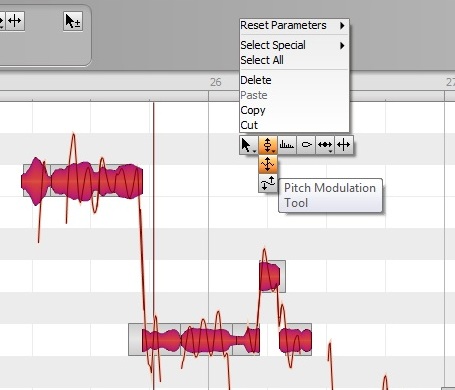This screenshot has width=455, height=390.
Task: Select the Timing tool icon in popup
Action: 325,145
